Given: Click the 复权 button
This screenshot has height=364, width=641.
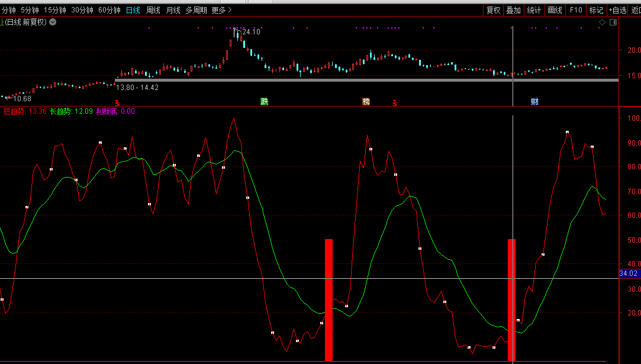Looking at the screenshot, I should (x=493, y=10).
